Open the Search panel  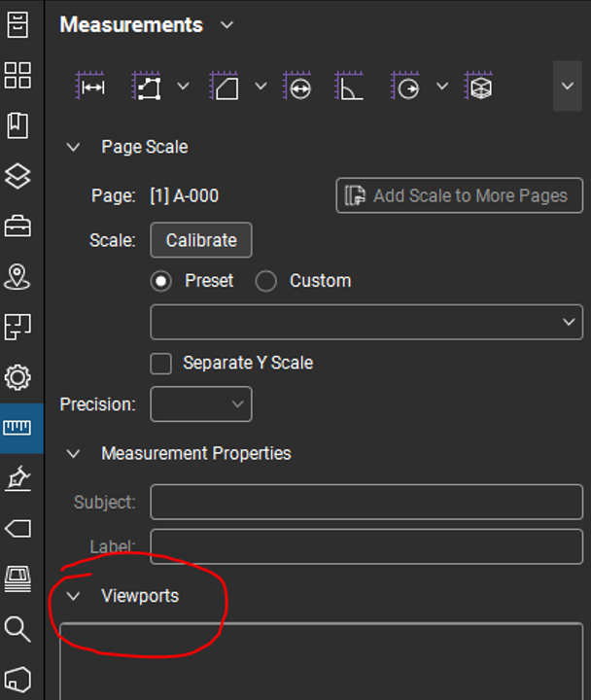[17, 629]
